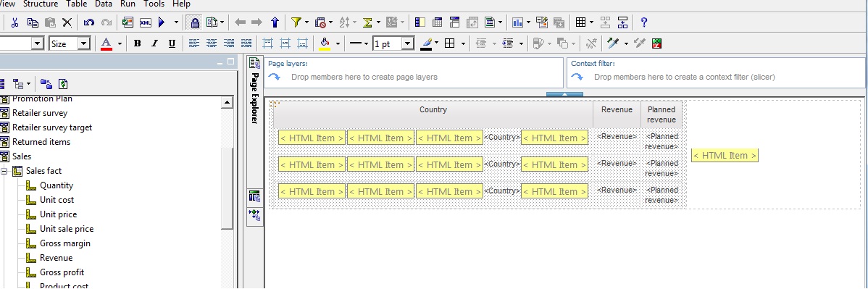Select the HTML Item outside the list
This screenshot has width=868, height=289.
(725, 156)
